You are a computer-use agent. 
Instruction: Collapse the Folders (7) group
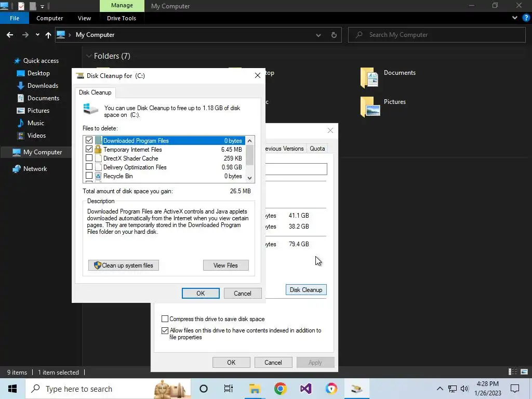pyautogui.click(x=89, y=56)
